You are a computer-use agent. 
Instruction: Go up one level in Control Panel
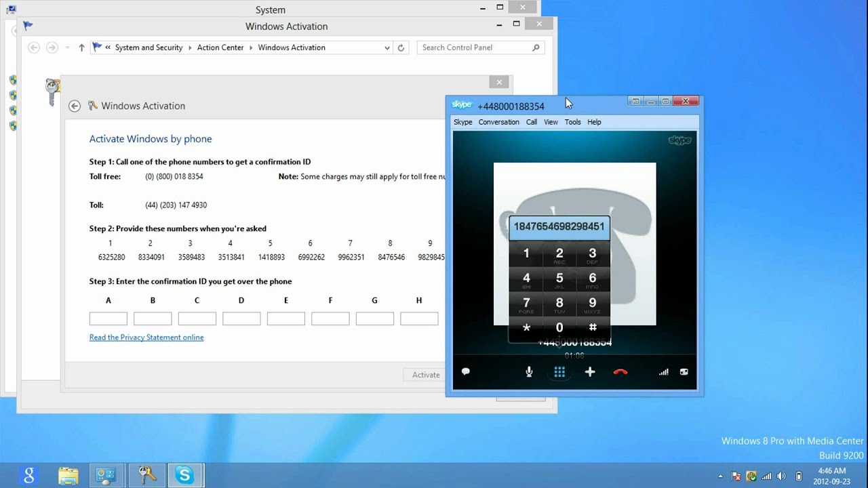coord(81,48)
